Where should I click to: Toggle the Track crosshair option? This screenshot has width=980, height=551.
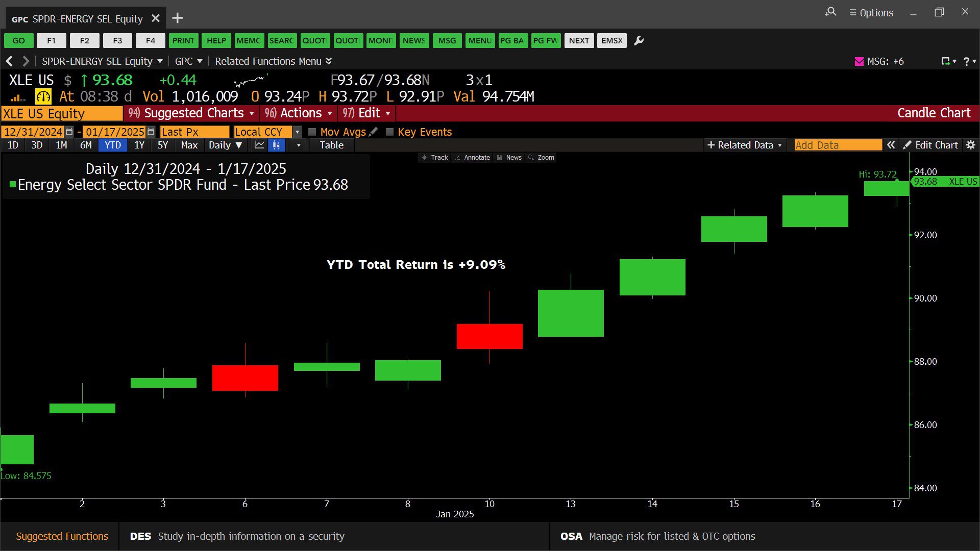tap(435, 158)
